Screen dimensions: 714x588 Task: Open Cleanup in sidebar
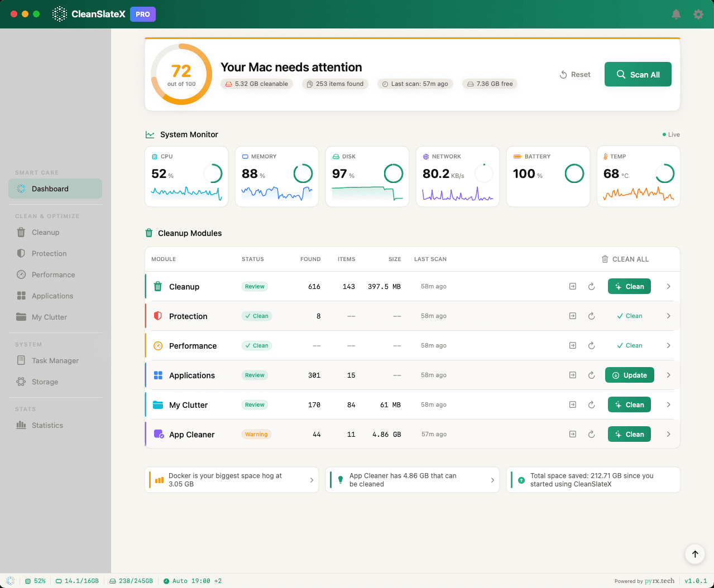55,232
